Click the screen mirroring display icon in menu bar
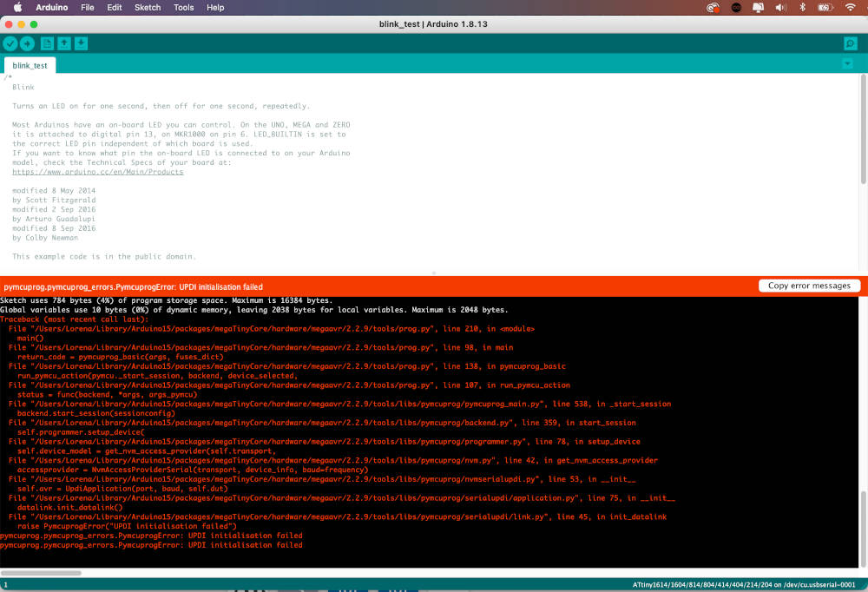The width and height of the screenshot is (868, 592). pyautogui.click(x=758, y=7)
